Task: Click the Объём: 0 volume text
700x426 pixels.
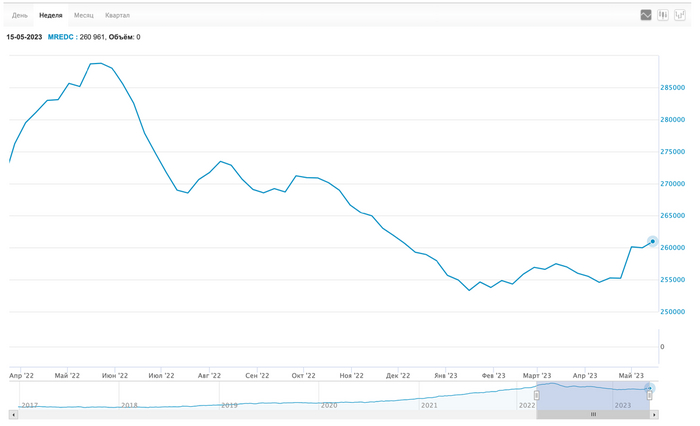Action: coord(125,37)
